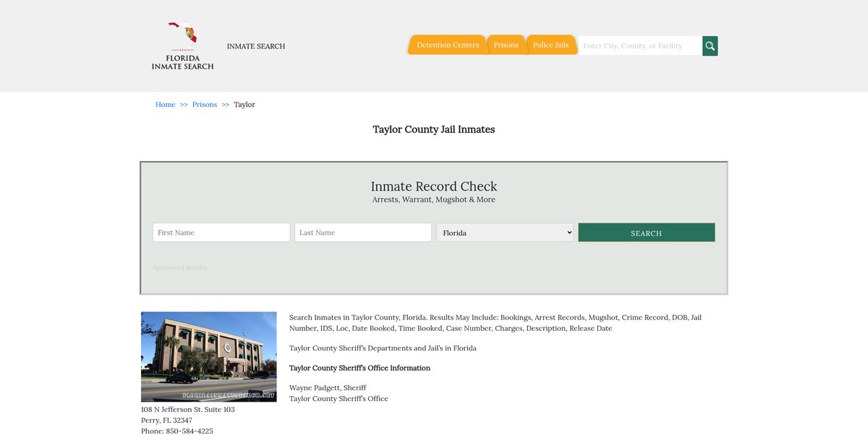Viewport: 868px width, 448px height.
Task: Click the address 108 N Jefferson St. Suite 103
Action: click(188, 410)
